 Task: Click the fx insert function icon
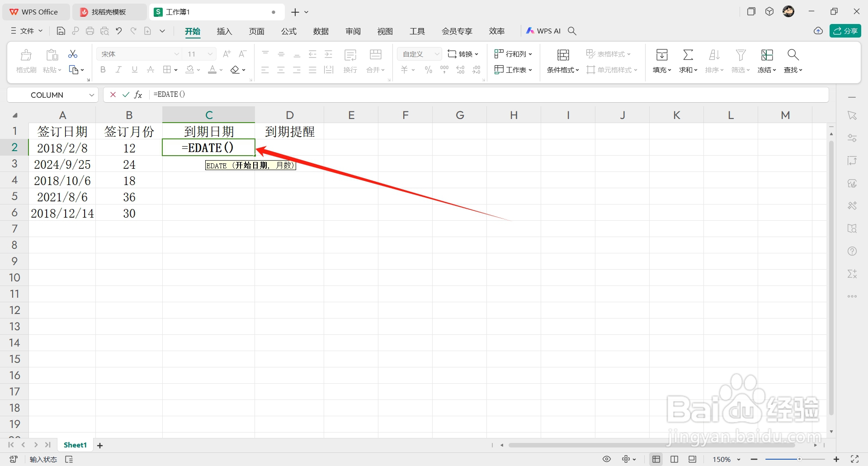click(x=138, y=95)
